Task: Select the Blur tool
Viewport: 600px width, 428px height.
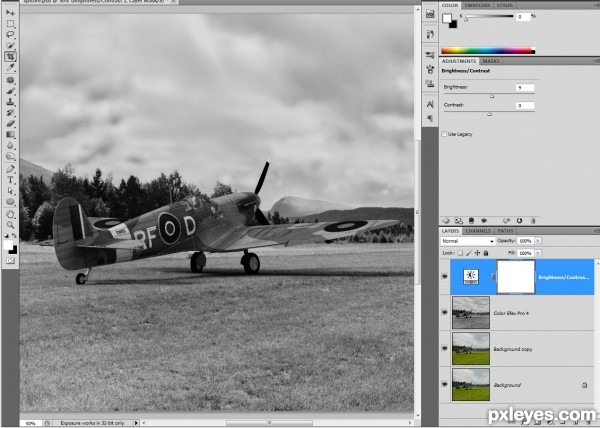Action: 10,145
